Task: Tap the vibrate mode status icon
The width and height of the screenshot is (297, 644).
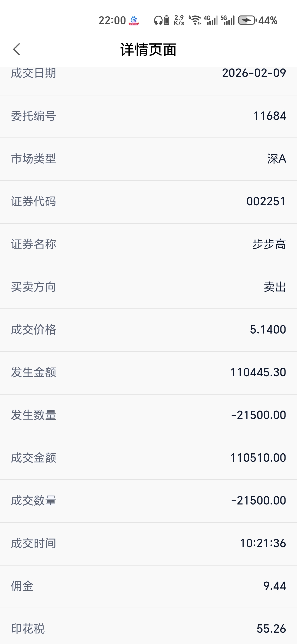Action: pyautogui.click(x=167, y=20)
